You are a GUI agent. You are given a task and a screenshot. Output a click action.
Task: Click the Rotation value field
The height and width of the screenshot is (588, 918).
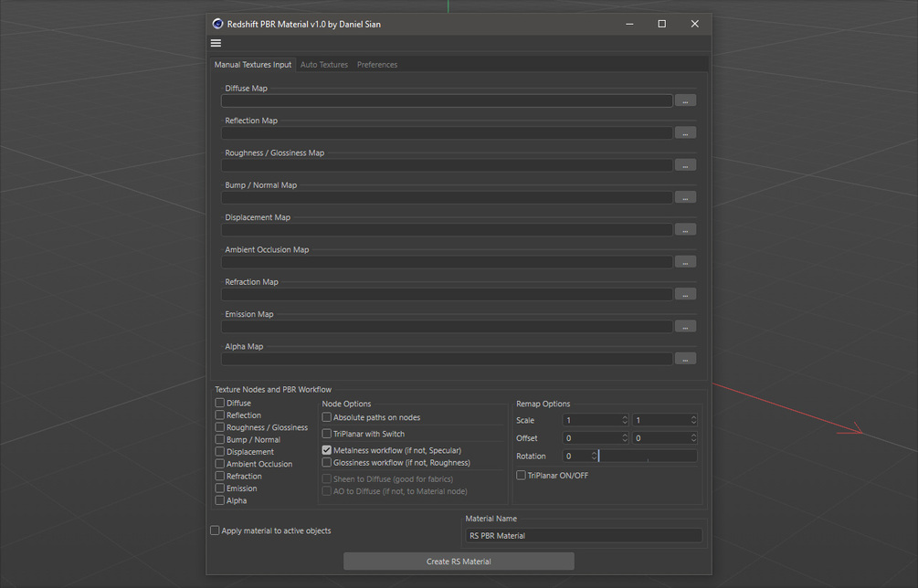(x=576, y=456)
